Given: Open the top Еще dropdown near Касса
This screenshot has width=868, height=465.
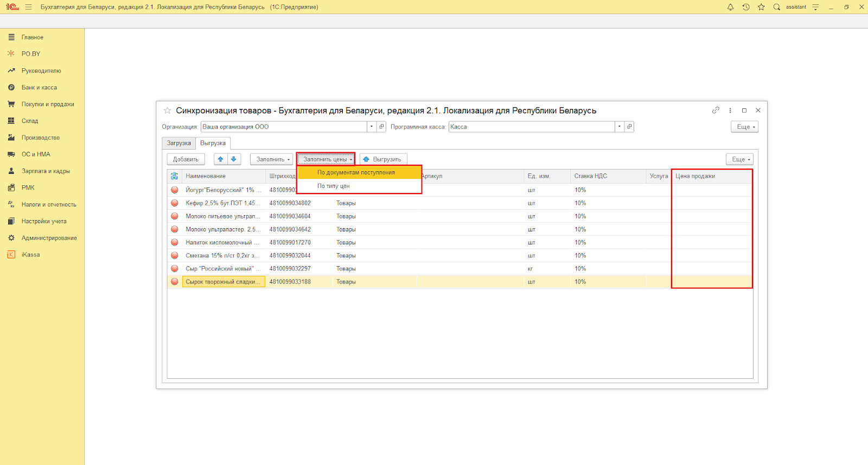Looking at the screenshot, I should tap(744, 127).
